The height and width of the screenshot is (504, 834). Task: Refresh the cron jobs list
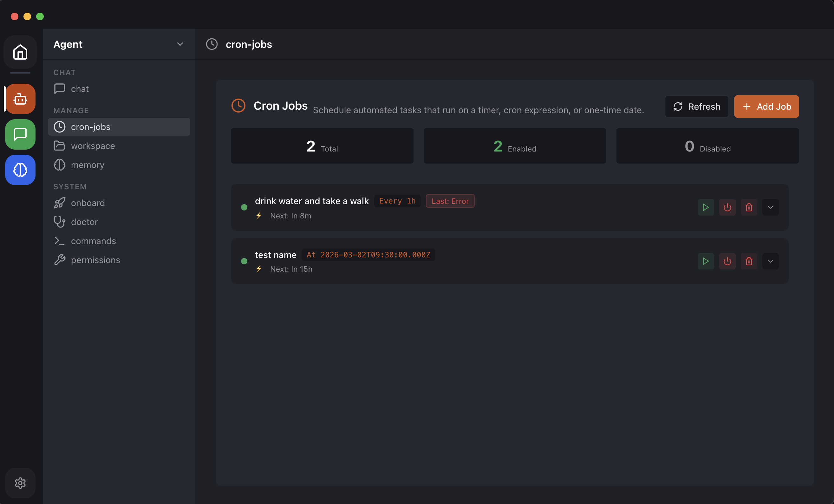click(697, 107)
